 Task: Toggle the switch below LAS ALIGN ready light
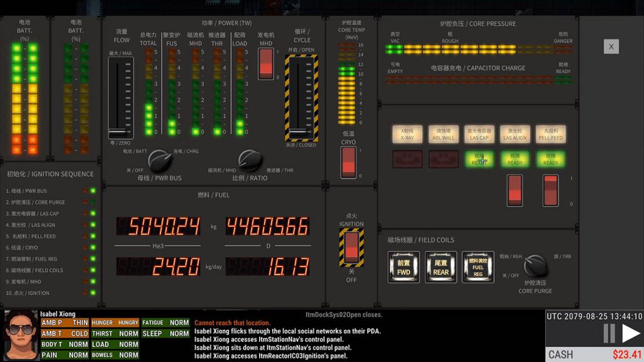click(515, 190)
